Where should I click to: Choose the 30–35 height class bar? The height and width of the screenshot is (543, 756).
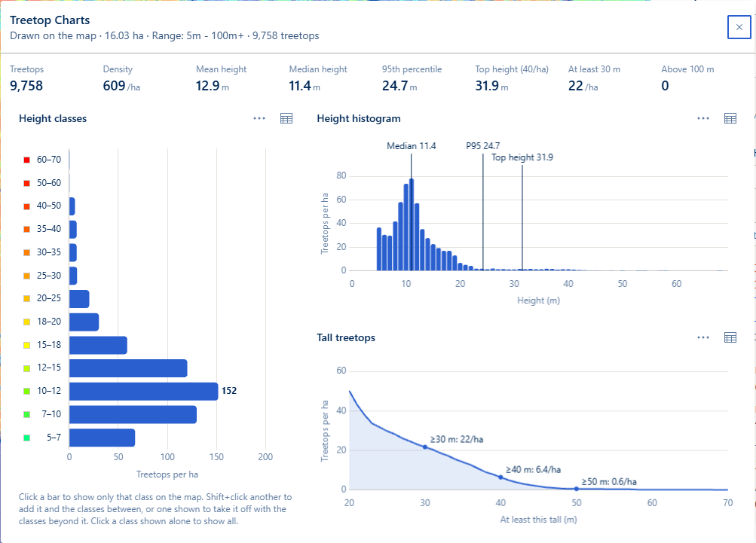(73, 252)
